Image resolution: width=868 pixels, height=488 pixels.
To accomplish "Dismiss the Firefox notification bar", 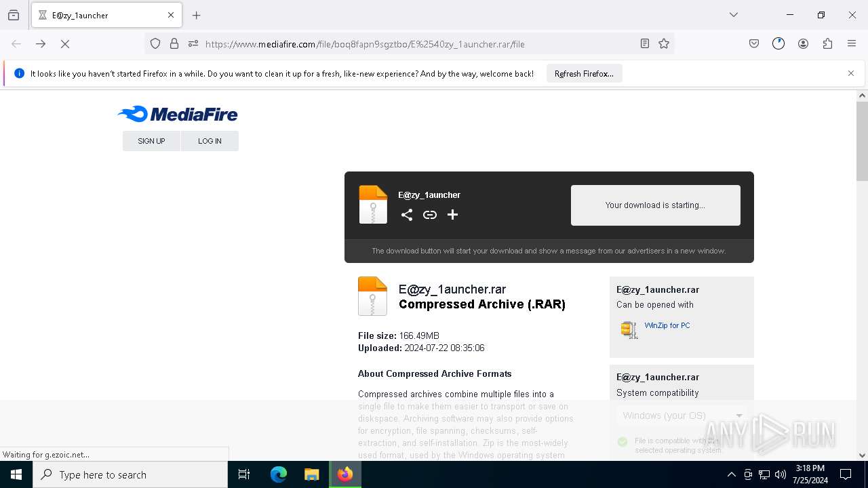I will [x=851, y=73].
